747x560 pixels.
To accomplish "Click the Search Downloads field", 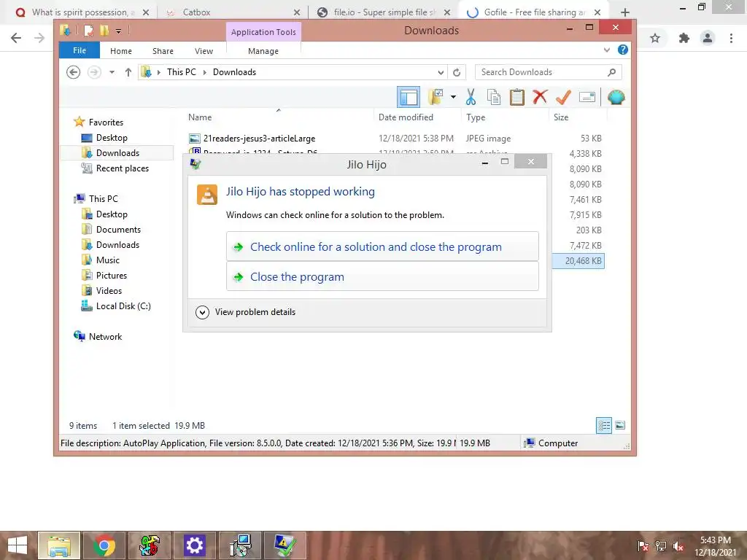I will tap(549, 72).
